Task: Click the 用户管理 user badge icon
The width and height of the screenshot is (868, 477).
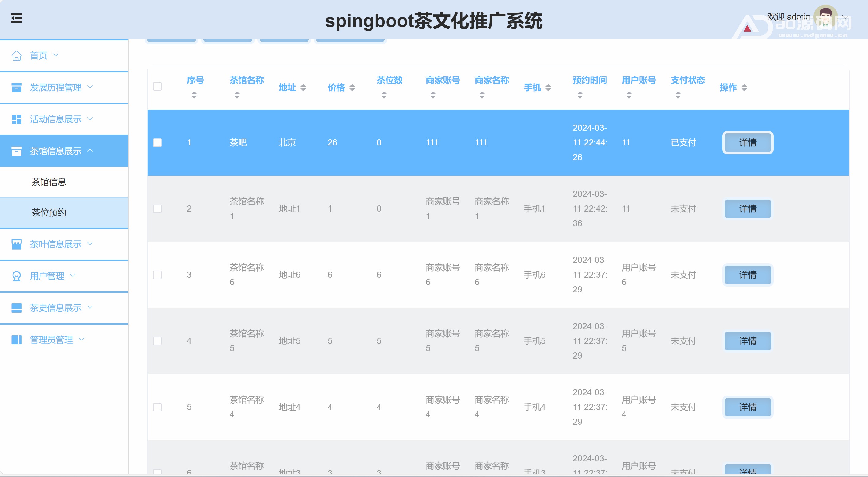Action: [17, 276]
